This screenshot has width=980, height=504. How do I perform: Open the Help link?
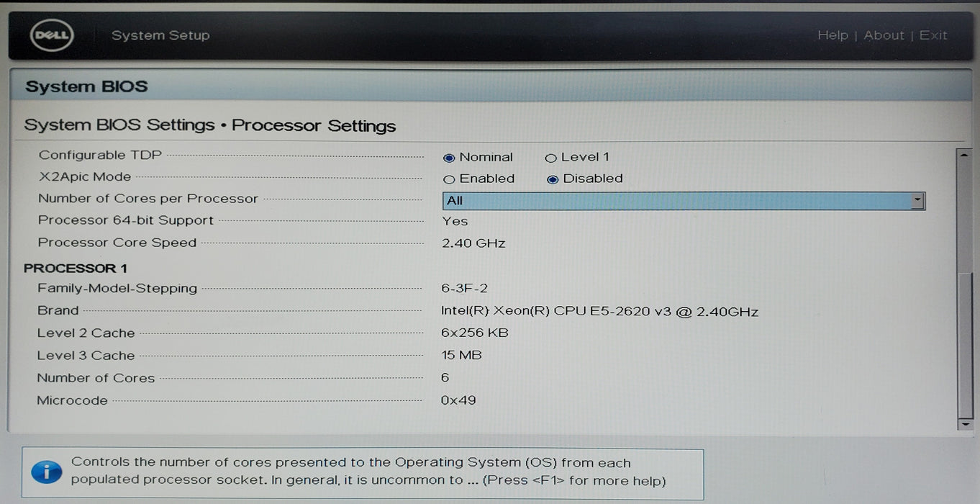click(x=832, y=35)
